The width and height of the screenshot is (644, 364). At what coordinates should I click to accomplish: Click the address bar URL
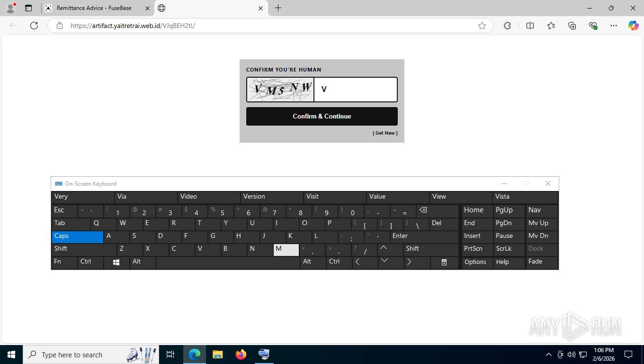133,26
